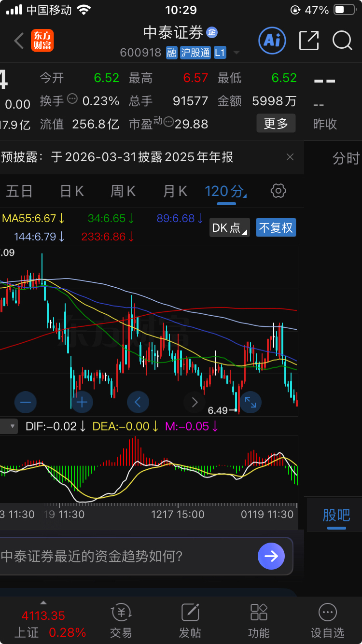Viewport: 362px width, 644px height.
Task: Open 交易 trading tab
Action: (121, 621)
